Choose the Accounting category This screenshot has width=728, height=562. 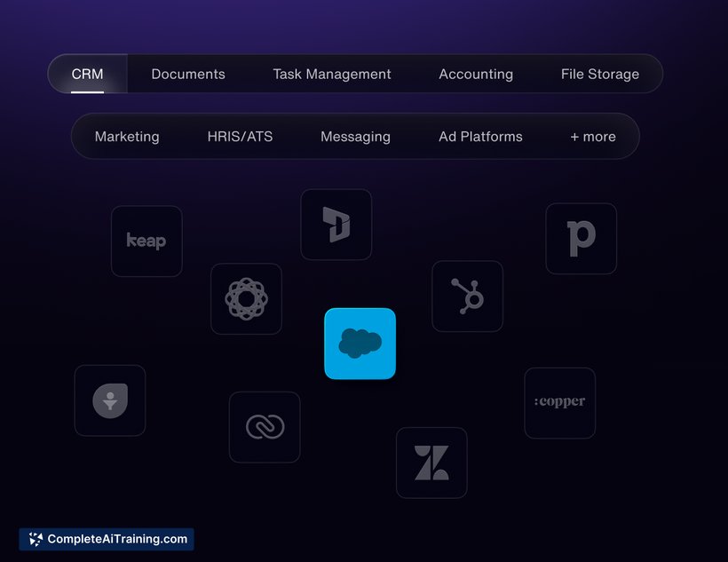coord(476,75)
